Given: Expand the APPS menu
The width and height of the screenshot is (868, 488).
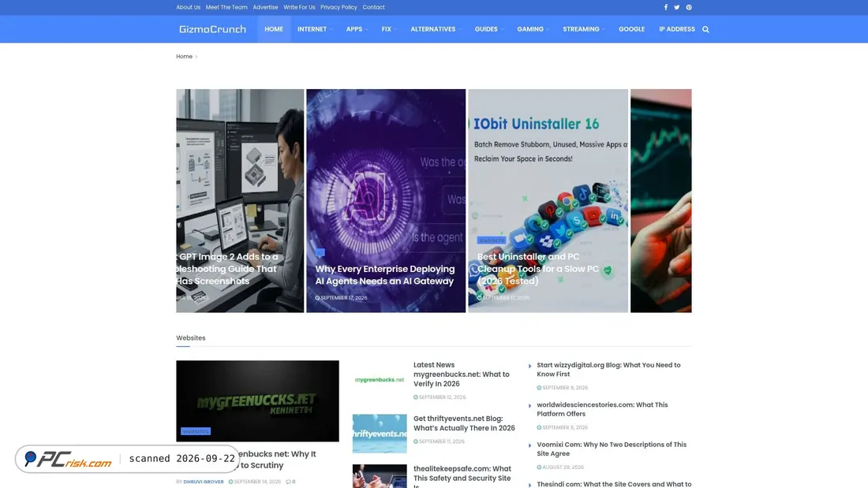Looking at the screenshot, I should click(x=357, y=29).
